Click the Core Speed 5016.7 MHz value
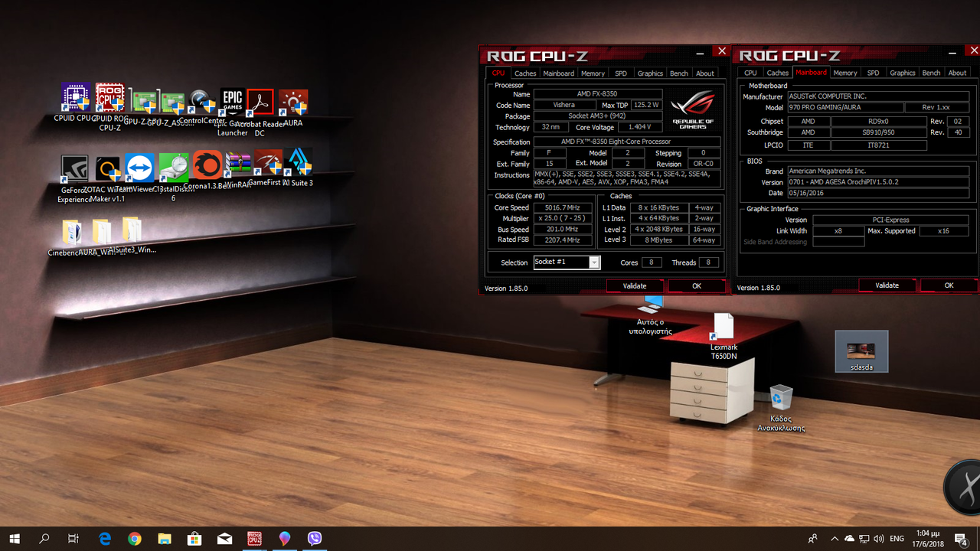 [562, 208]
